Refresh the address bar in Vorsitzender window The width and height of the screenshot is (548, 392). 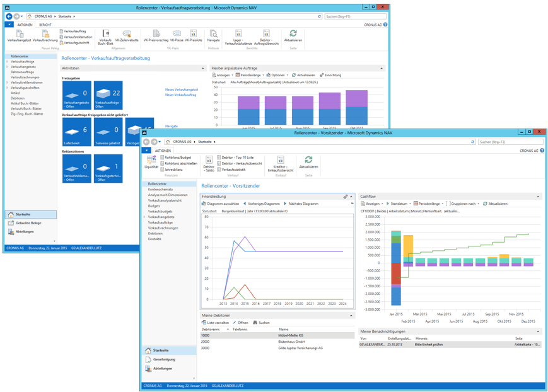(x=473, y=142)
